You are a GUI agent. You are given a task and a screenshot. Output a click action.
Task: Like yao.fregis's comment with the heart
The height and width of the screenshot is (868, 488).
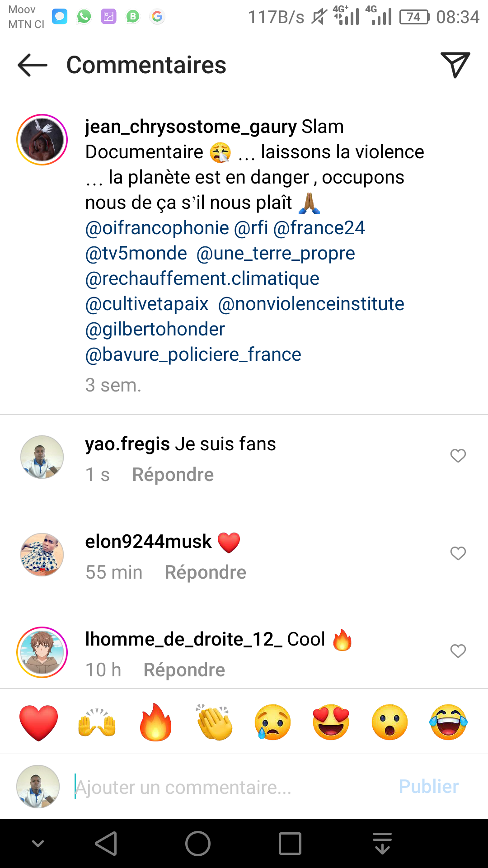(458, 456)
